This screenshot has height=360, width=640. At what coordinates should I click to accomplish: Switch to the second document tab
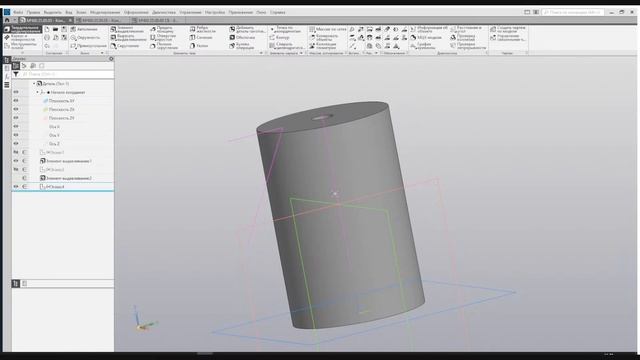101,20
